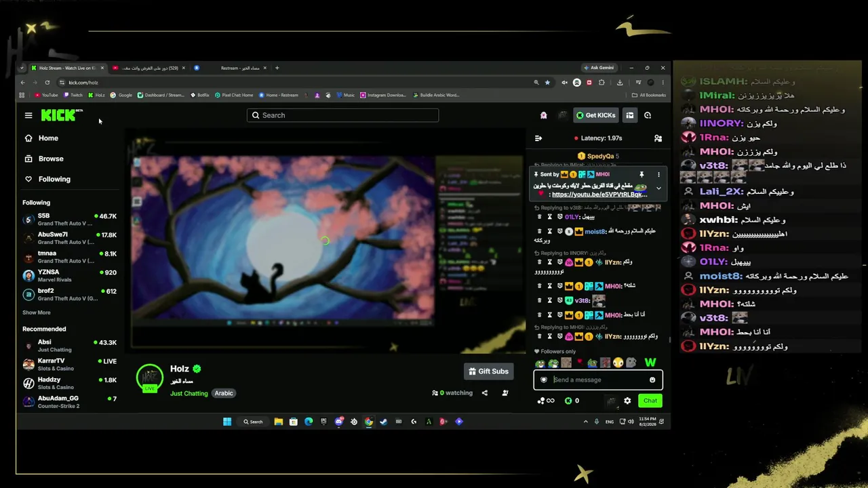Open the AbuSwe7l followed channel
The image size is (868, 488).
[69, 238]
